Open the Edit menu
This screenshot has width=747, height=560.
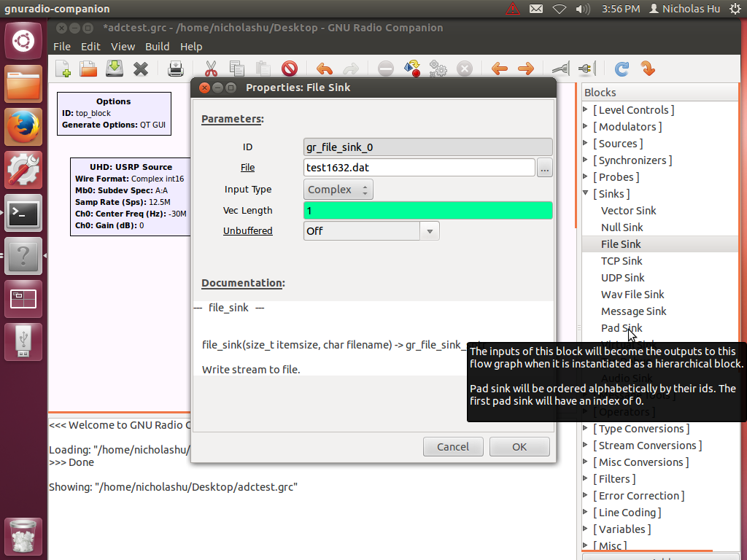tap(90, 47)
